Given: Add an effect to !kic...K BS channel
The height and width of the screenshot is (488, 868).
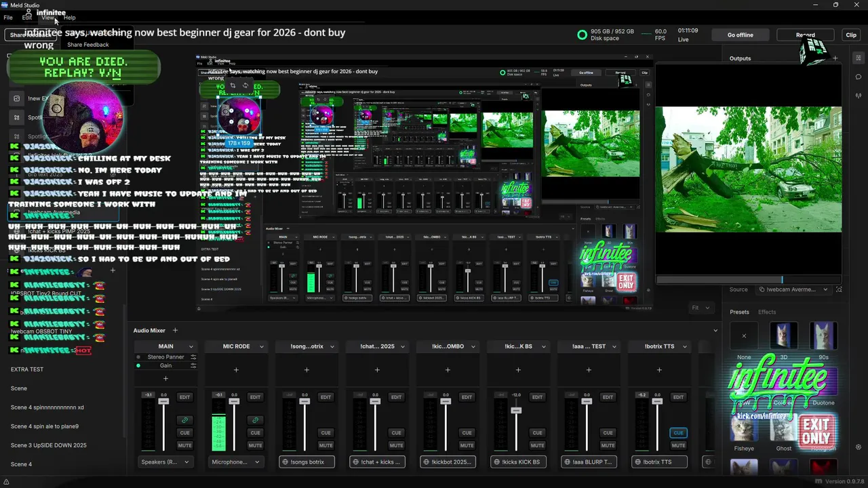Looking at the screenshot, I should click(x=518, y=370).
